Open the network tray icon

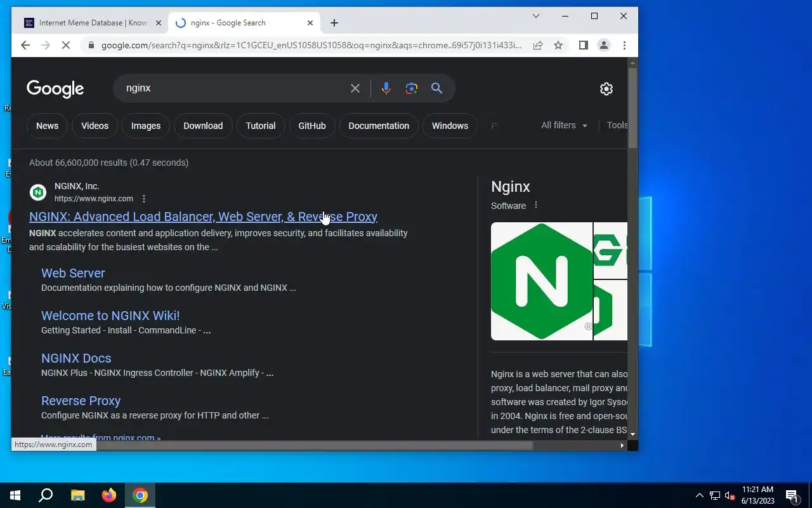(715, 495)
